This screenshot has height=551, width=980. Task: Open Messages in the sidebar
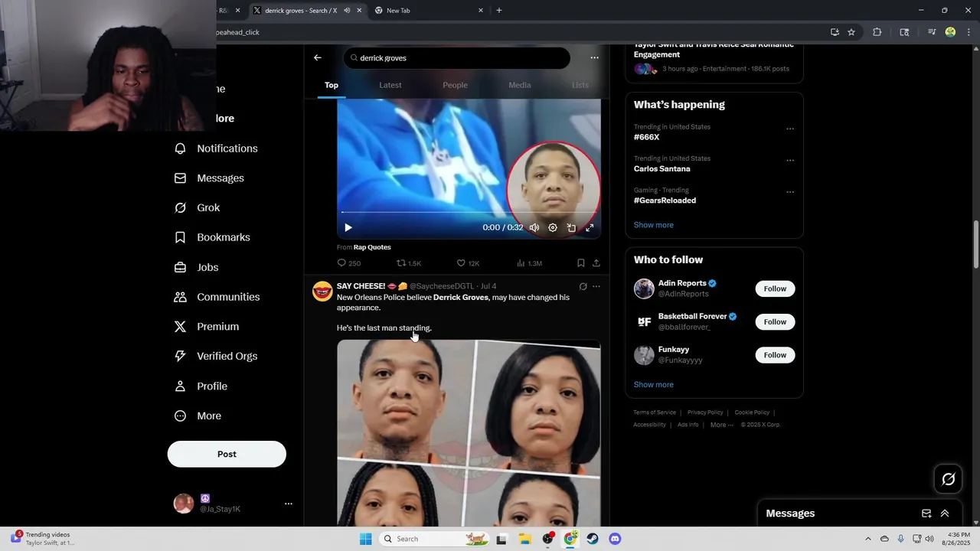[x=210, y=178]
